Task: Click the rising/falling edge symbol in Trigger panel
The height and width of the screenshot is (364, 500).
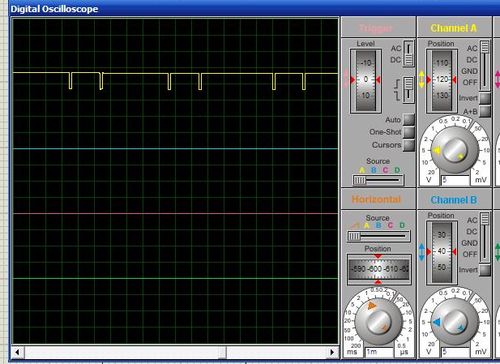Action: (x=397, y=90)
